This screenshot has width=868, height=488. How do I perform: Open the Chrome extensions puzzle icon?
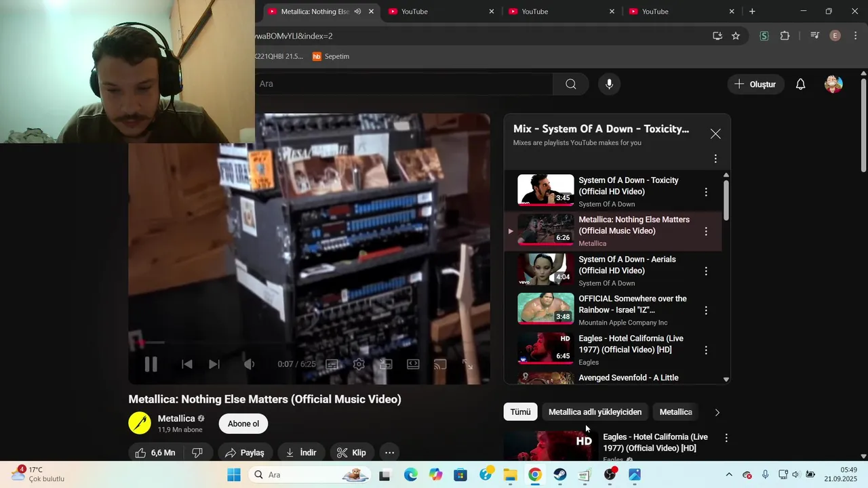[x=785, y=36]
